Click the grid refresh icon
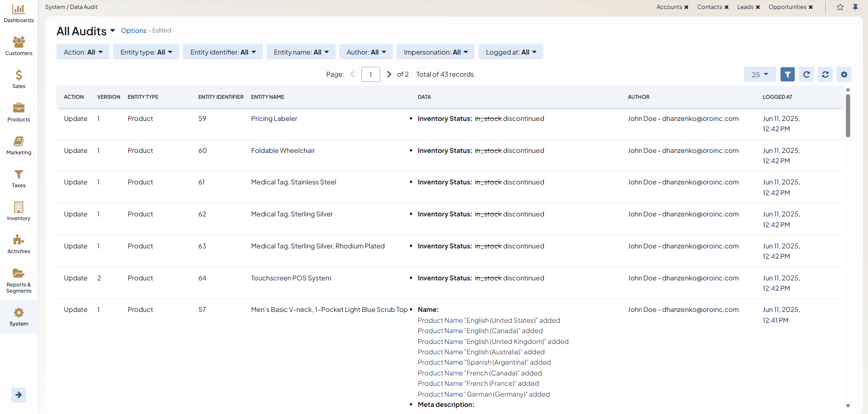Viewport: 868px width, 414px height. click(x=806, y=74)
